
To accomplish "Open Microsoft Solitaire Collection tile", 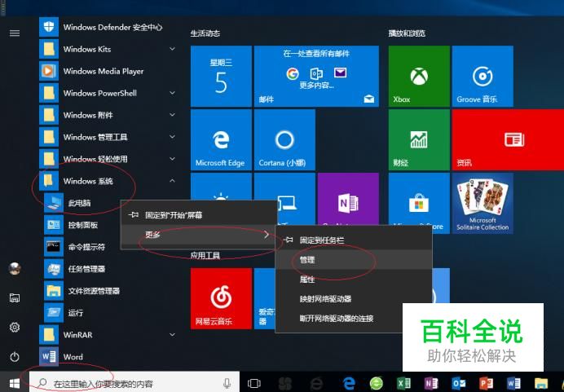I will [x=482, y=203].
